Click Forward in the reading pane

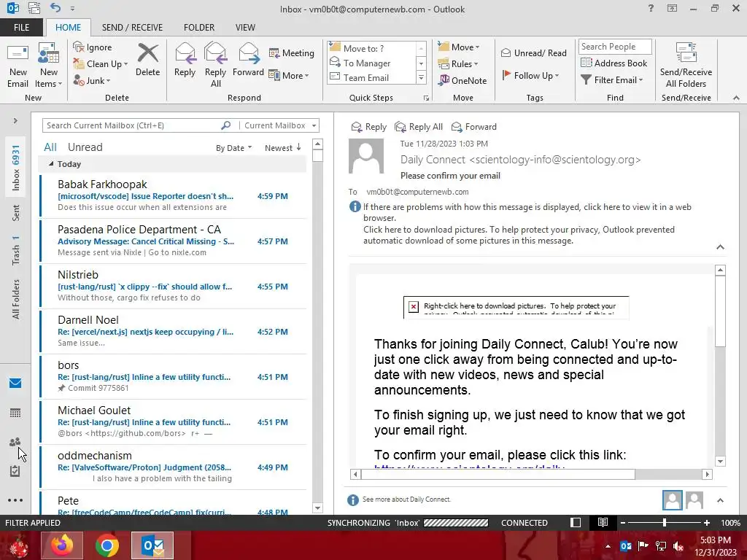point(474,127)
